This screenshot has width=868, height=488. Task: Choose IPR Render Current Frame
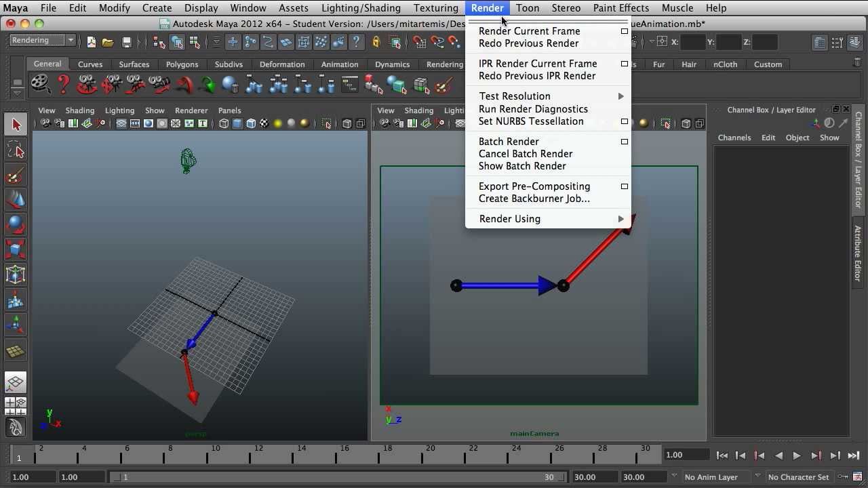pyautogui.click(x=538, y=64)
